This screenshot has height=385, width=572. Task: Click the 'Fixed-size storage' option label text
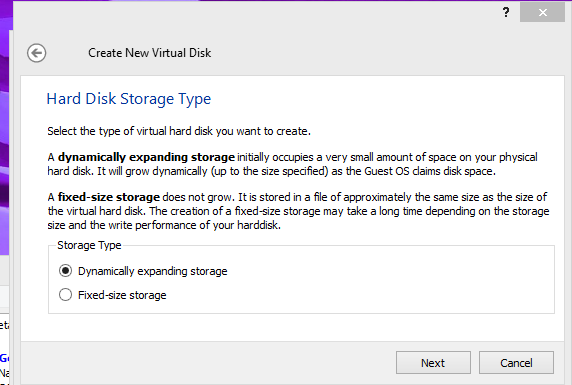pos(122,295)
